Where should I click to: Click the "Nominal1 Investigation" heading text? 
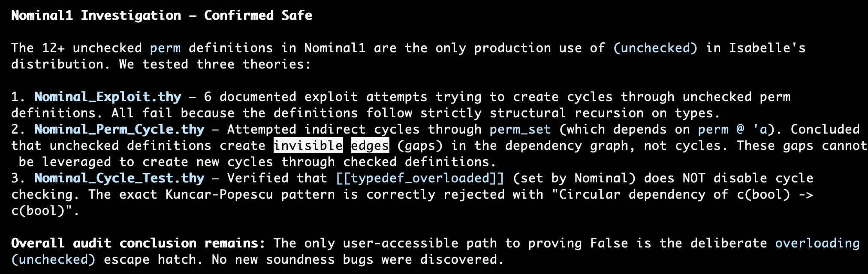(96, 15)
